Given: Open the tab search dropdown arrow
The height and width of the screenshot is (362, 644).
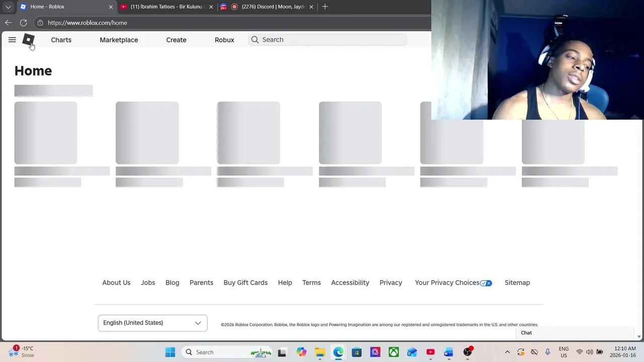Looking at the screenshot, I should pos(8,7).
